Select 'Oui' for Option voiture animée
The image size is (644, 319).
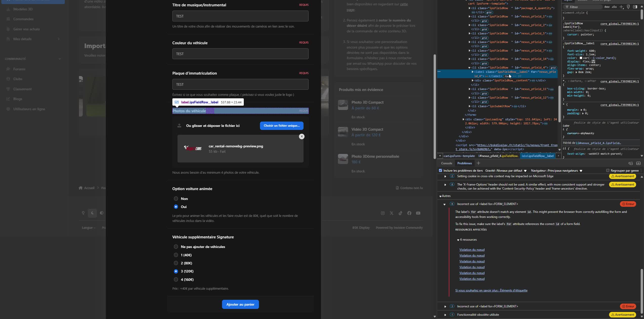pos(176,207)
